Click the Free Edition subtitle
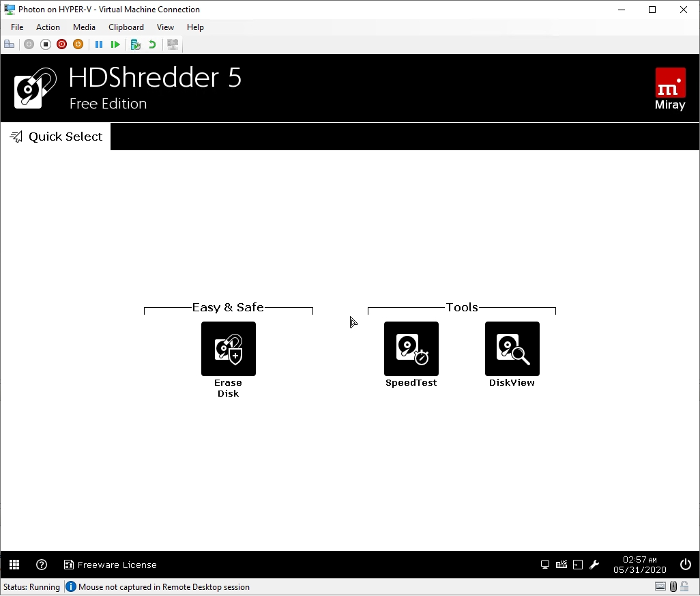 click(x=108, y=104)
